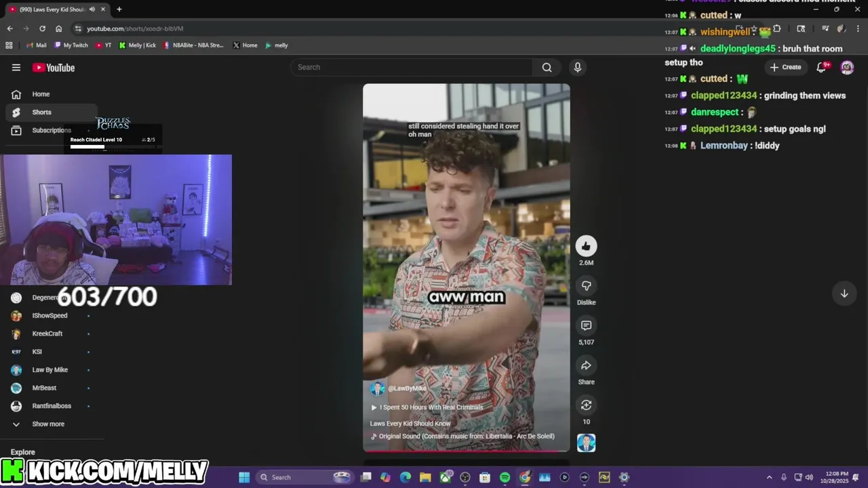Open the YouTube account avatar menu
The image size is (868, 488).
847,67
